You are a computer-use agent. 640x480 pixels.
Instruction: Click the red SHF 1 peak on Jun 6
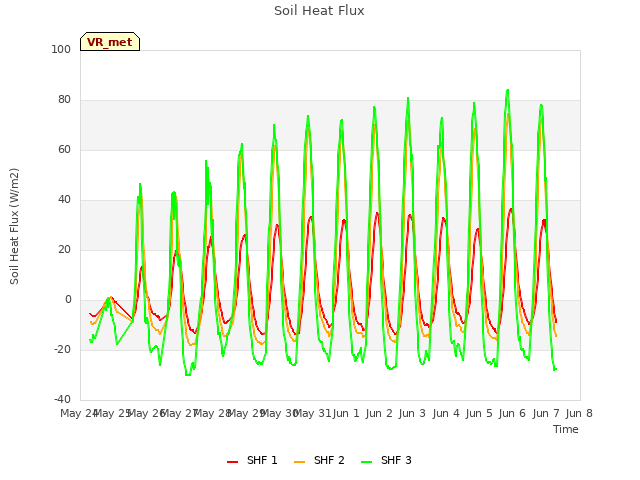point(511,209)
